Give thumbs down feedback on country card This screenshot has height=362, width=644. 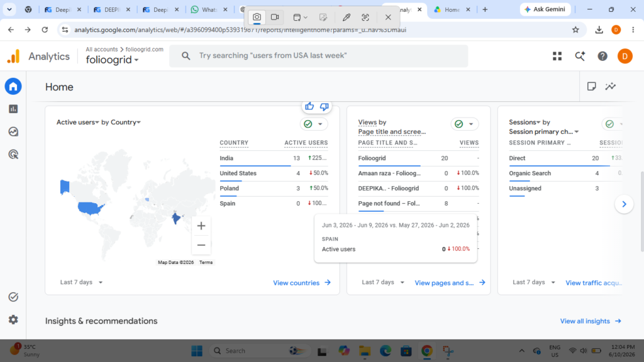[x=324, y=107]
